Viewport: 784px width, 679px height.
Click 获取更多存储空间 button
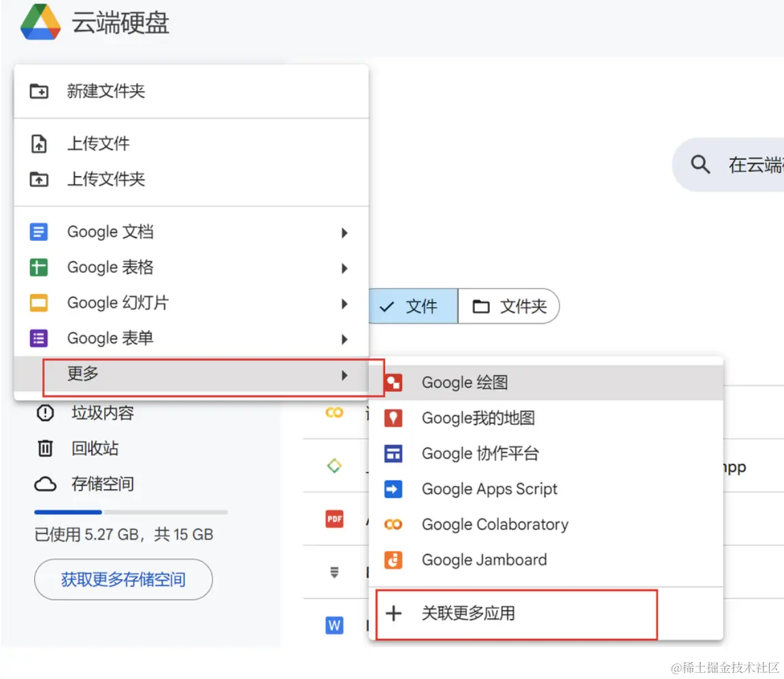coord(123,579)
